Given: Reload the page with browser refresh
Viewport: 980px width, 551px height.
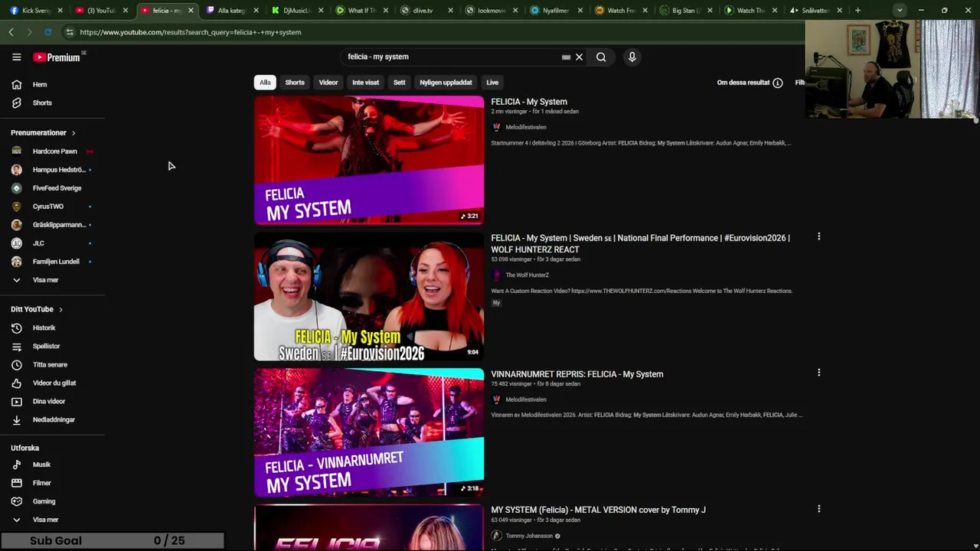Looking at the screenshot, I should click(x=47, y=32).
